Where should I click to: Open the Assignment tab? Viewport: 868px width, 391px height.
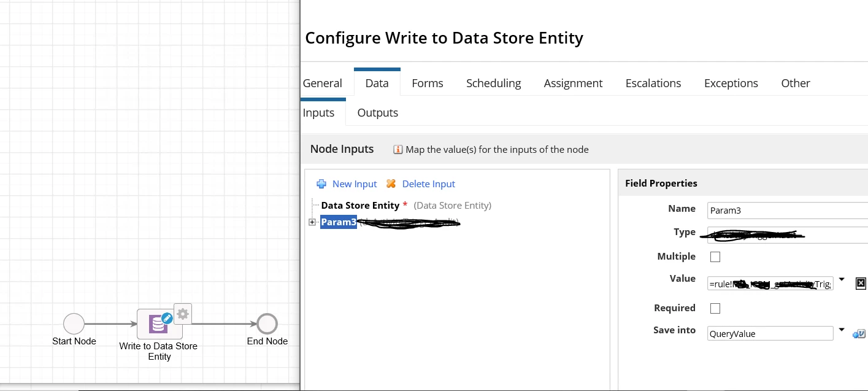coord(573,83)
